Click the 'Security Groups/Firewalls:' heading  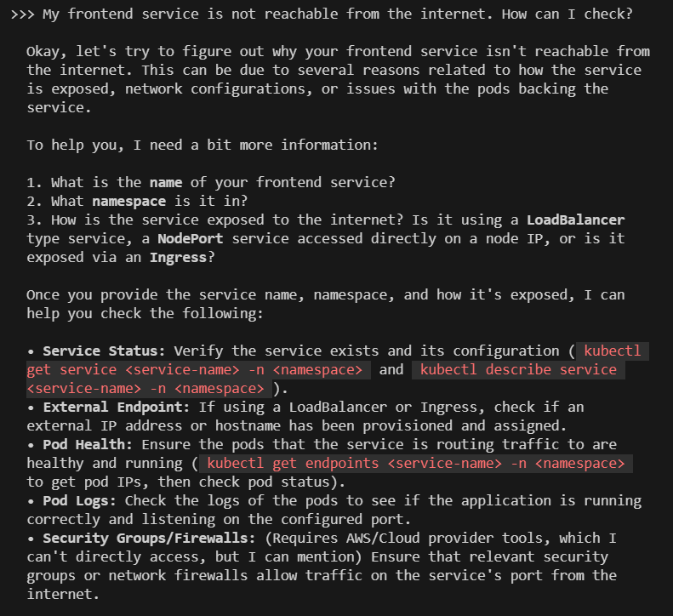click(149, 539)
